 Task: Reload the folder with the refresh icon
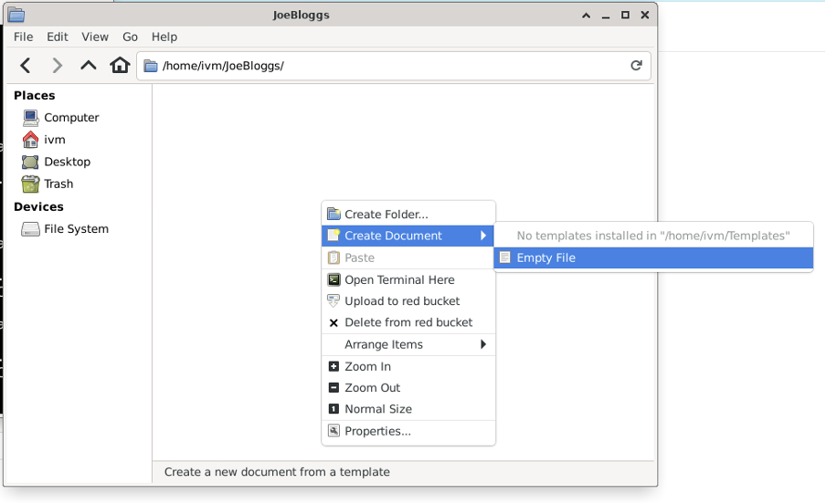636,66
